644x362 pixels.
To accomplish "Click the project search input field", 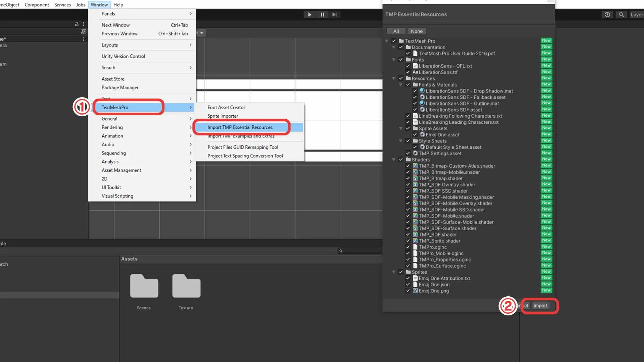I will click(360, 251).
